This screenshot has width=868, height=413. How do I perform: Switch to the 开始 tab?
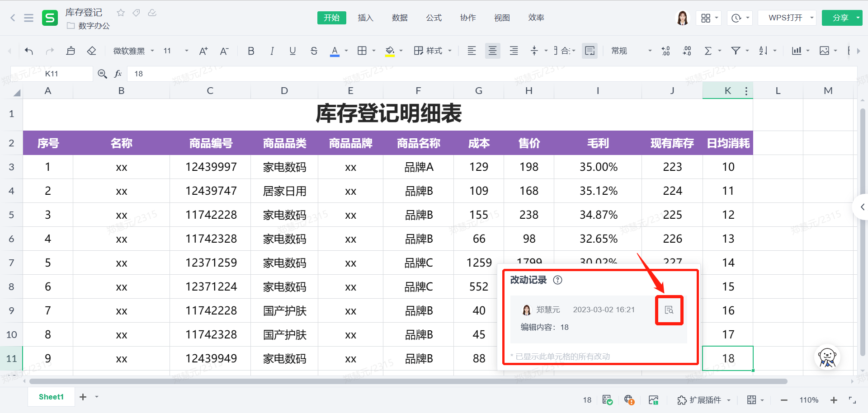click(332, 18)
